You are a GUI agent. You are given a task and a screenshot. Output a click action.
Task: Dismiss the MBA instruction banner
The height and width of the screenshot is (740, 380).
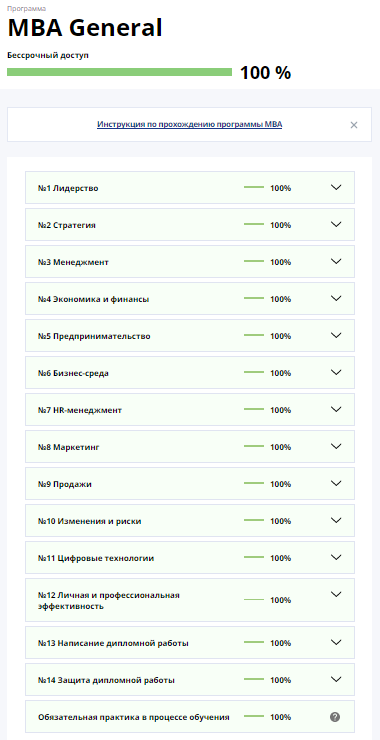354,125
